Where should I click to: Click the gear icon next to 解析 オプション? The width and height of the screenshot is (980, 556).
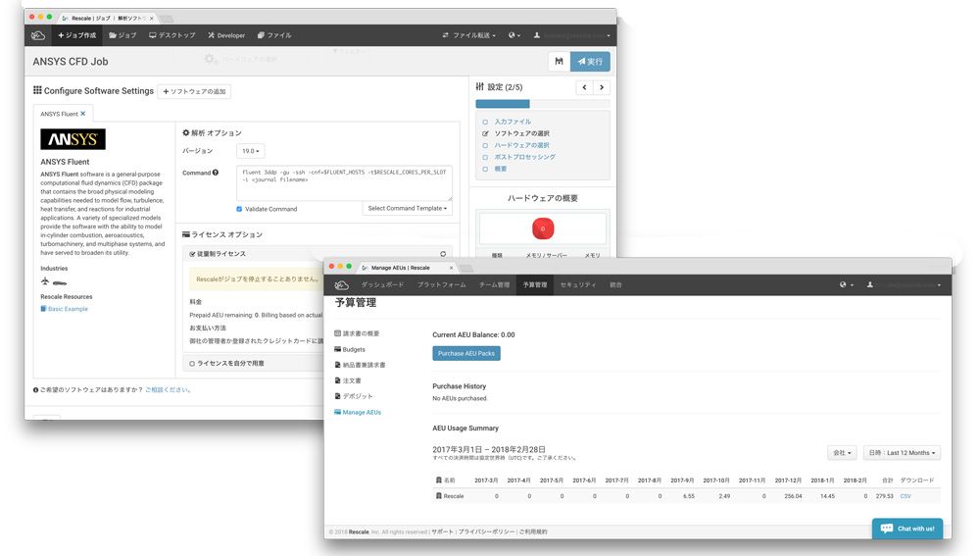pyautogui.click(x=185, y=132)
